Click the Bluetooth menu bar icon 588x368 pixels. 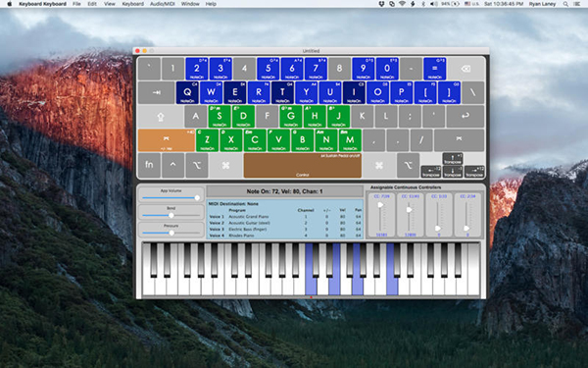[x=423, y=4]
